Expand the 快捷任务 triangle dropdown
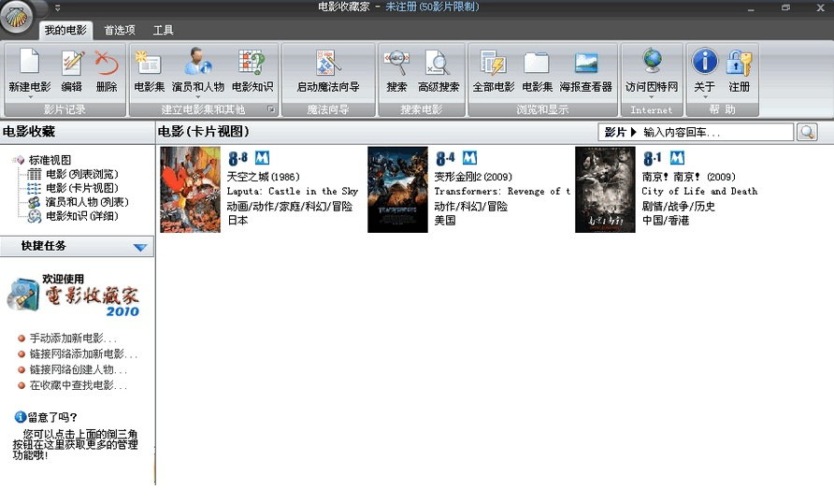Screen dimensions: 834x504 (x=140, y=247)
